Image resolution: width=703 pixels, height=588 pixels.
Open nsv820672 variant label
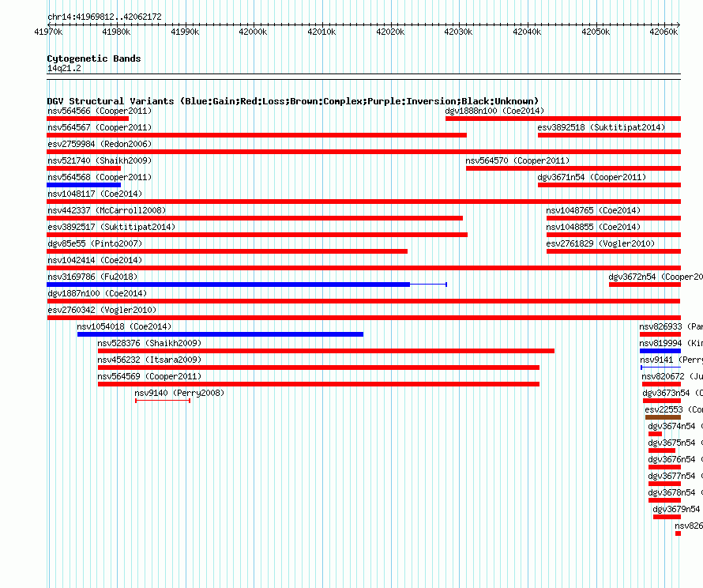672,376
